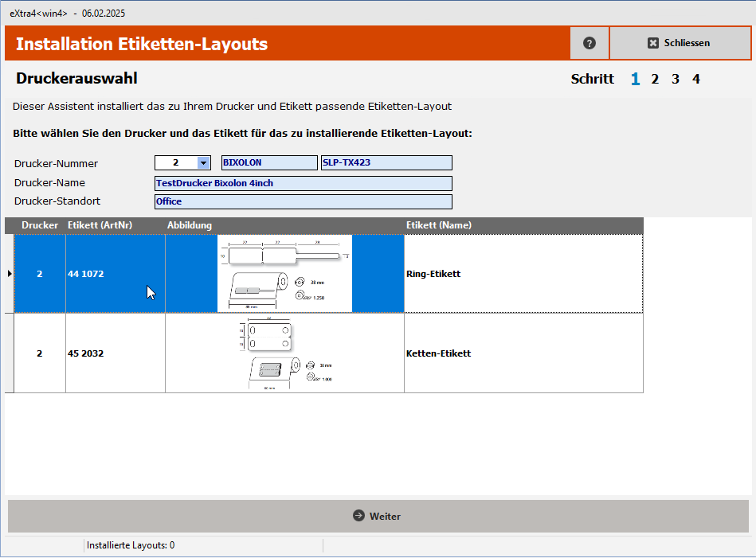This screenshot has width=756, height=558.
Task: Click the BIXOLON manufacturer field
Action: coord(268,162)
